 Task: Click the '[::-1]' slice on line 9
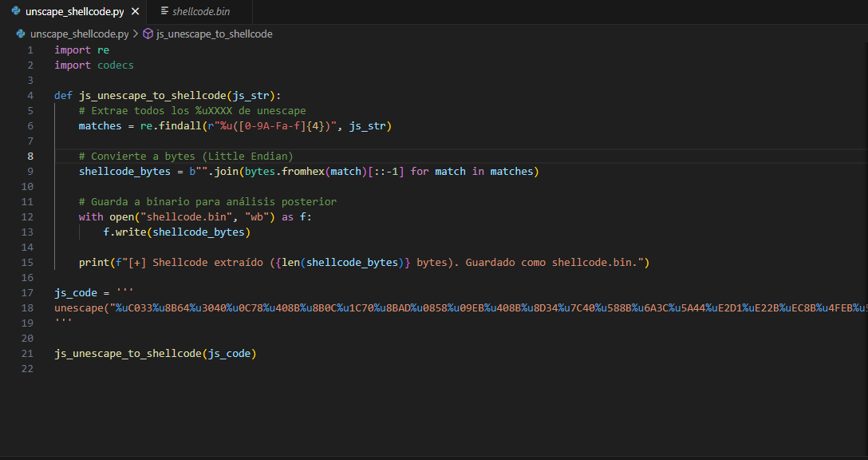pos(386,171)
